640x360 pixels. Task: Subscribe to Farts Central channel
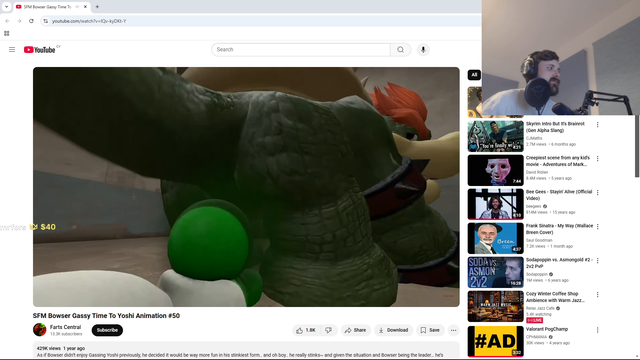[107, 330]
